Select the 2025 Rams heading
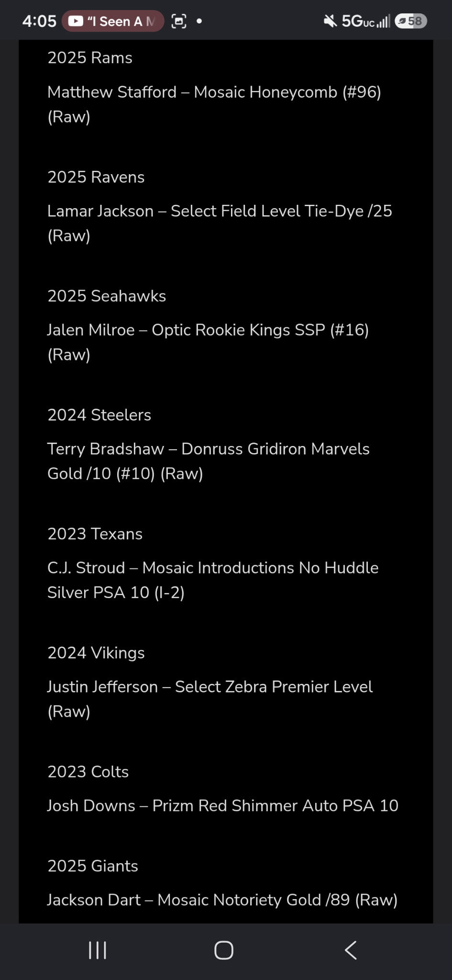 point(90,58)
